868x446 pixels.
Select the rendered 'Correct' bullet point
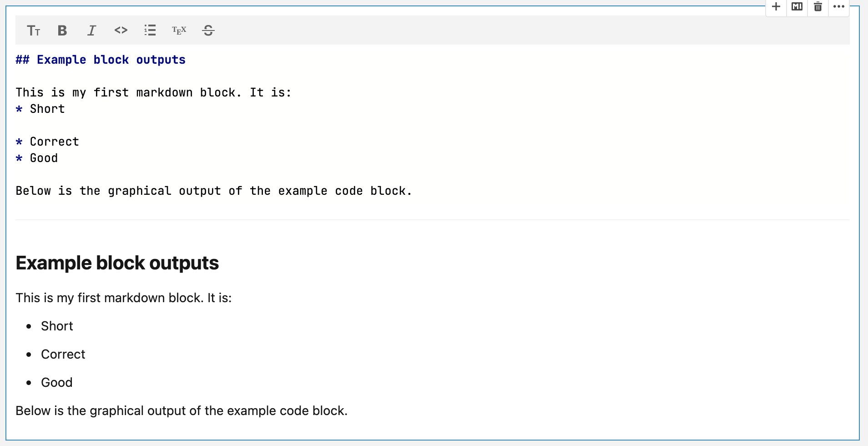coord(63,354)
